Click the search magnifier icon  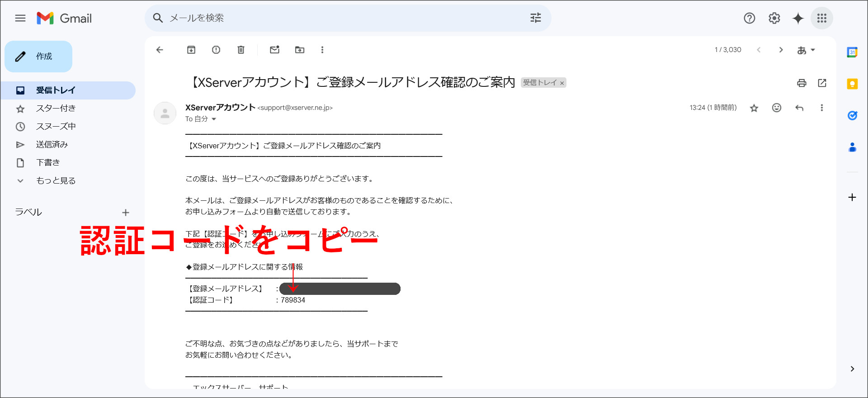point(158,18)
